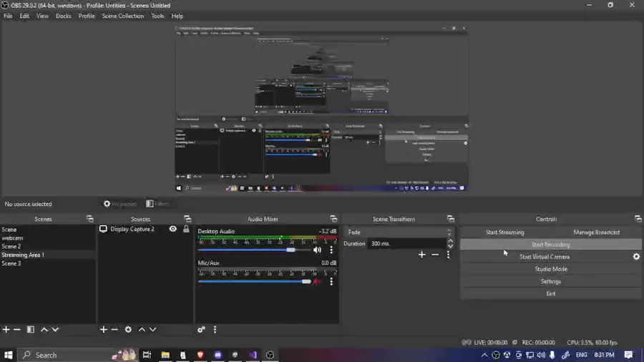Show hidden system tray icons chevron
The width and height of the screenshot is (644, 362).
pos(484,355)
